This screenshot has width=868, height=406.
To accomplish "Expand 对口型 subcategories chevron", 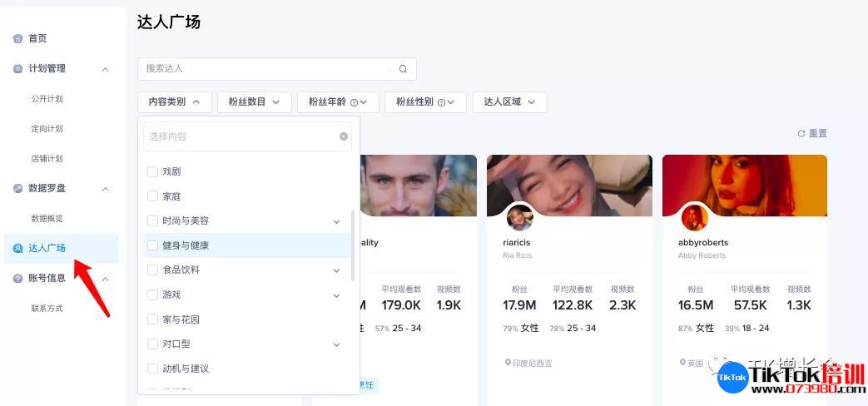I will point(336,345).
